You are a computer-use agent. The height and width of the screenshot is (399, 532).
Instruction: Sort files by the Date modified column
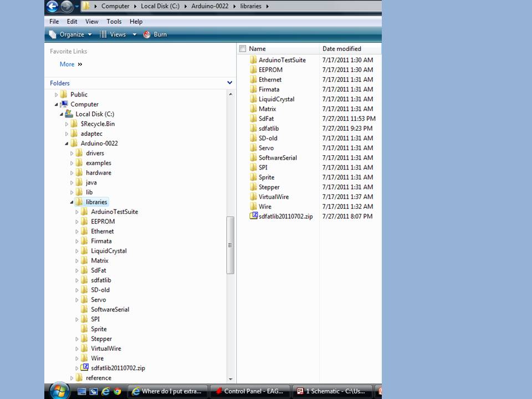click(x=341, y=48)
